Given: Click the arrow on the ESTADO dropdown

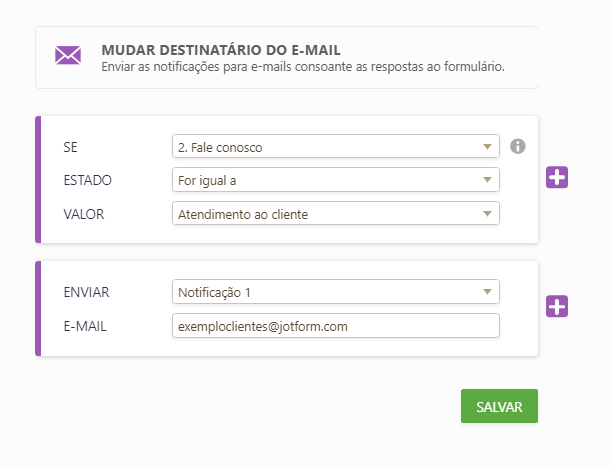Looking at the screenshot, I should click(487, 180).
